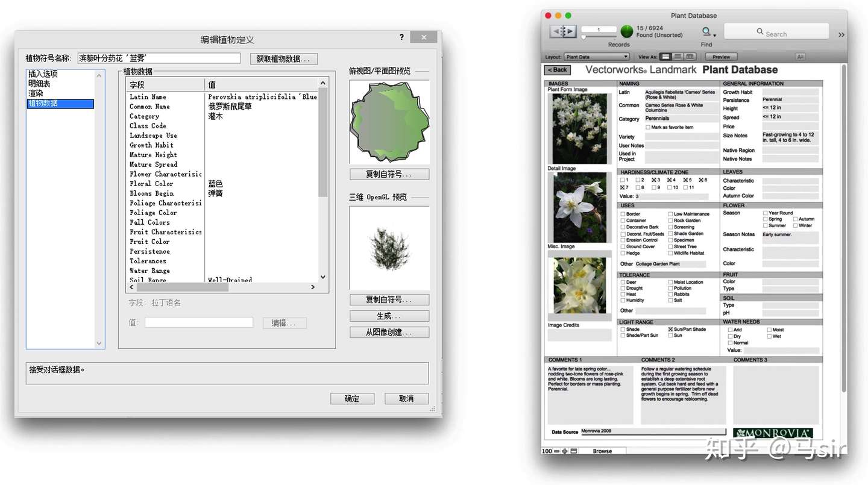This screenshot has width=868, height=485.
Task: Click the 确定 button
Action: (352, 399)
